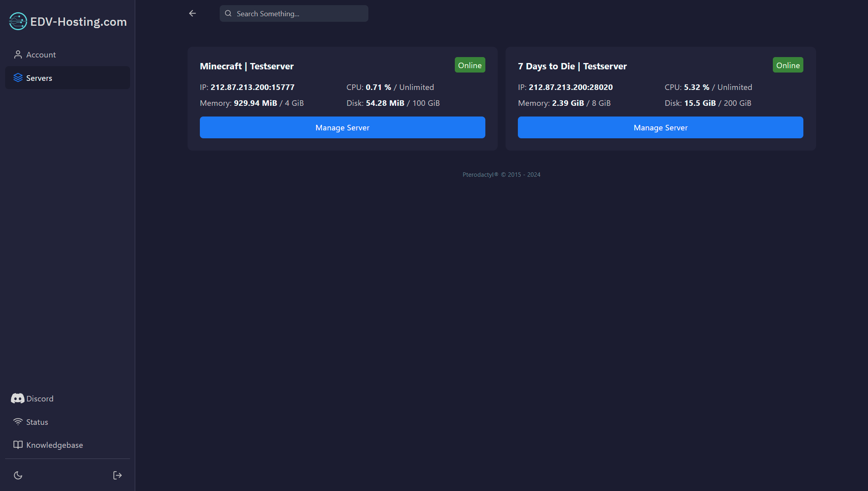Image resolution: width=868 pixels, height=491 pixels.
Task: Click the Discord logo icon
Action: click(x=17, y=399)
